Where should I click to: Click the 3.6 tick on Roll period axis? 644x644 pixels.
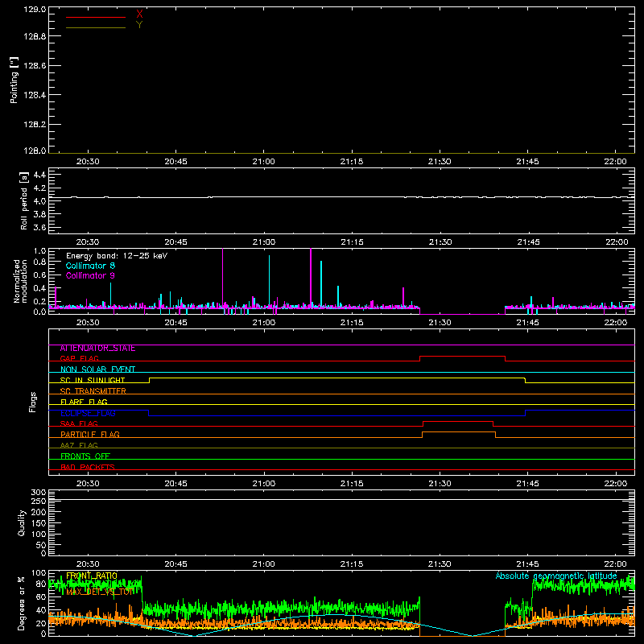tap(39, 227)
